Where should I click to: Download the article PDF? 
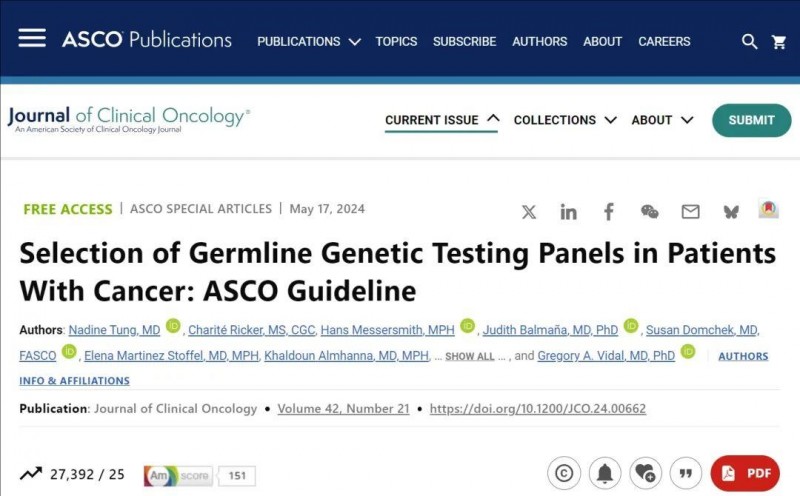tap(745, 473)
